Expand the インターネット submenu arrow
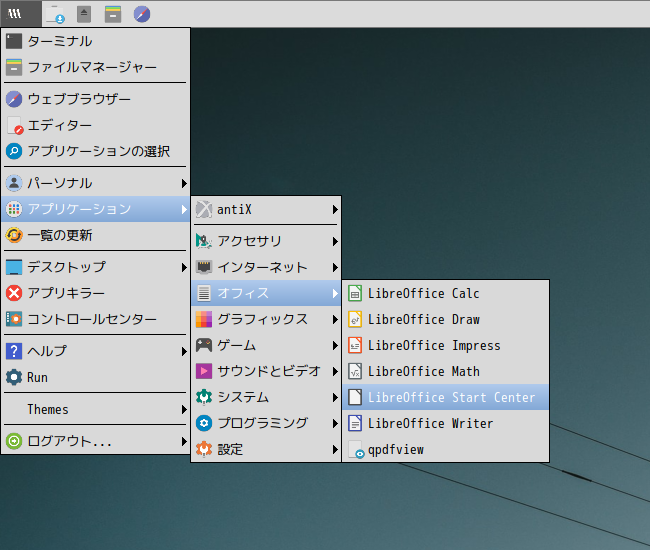The width and height of the screenshot is (650, 550). [335, 267]
